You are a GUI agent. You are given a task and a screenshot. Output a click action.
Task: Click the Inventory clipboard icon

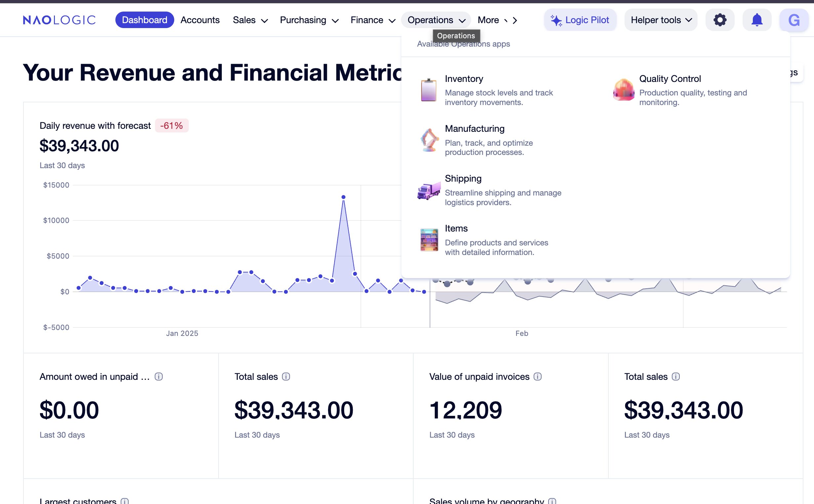point(428,90)
